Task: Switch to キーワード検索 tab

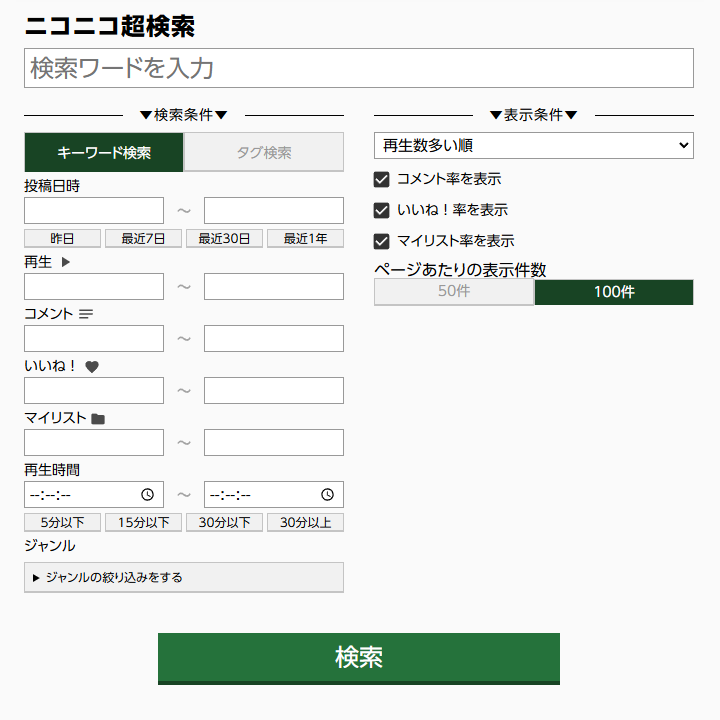Action: click(104, 152)
